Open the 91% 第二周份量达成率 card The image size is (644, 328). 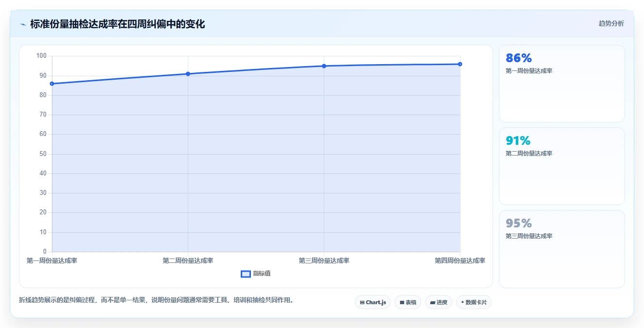561,166
